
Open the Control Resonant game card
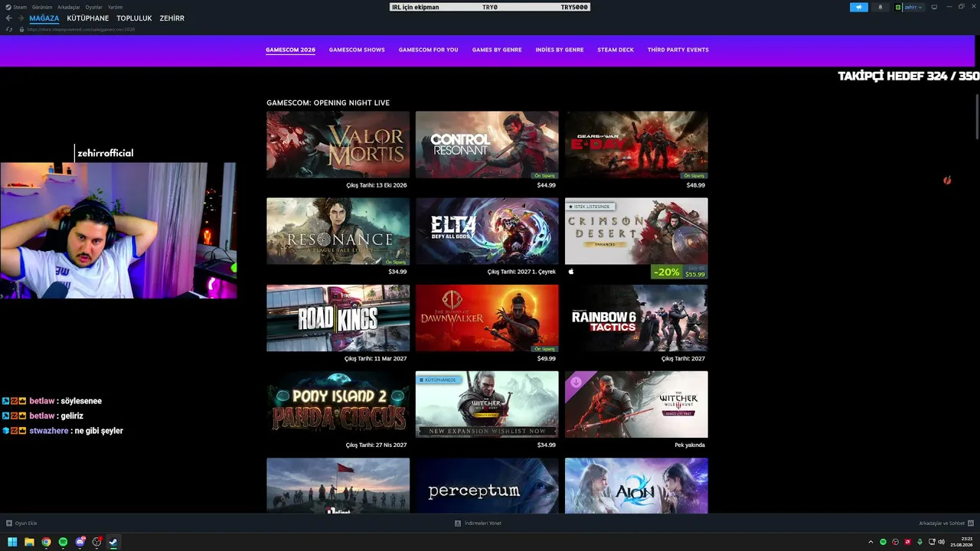pos(487,145)
